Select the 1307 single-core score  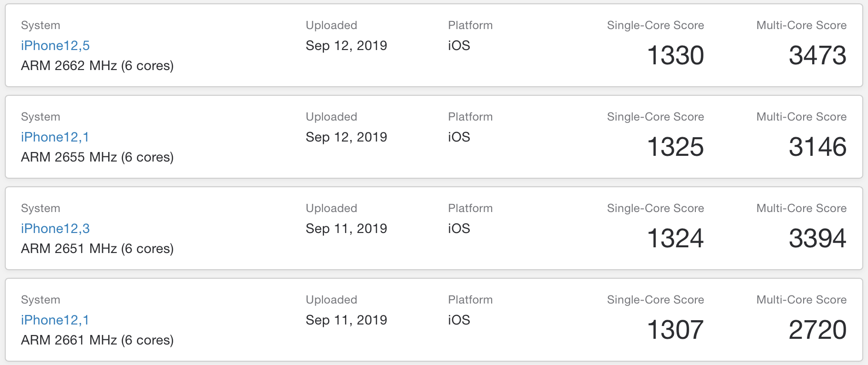675,330
